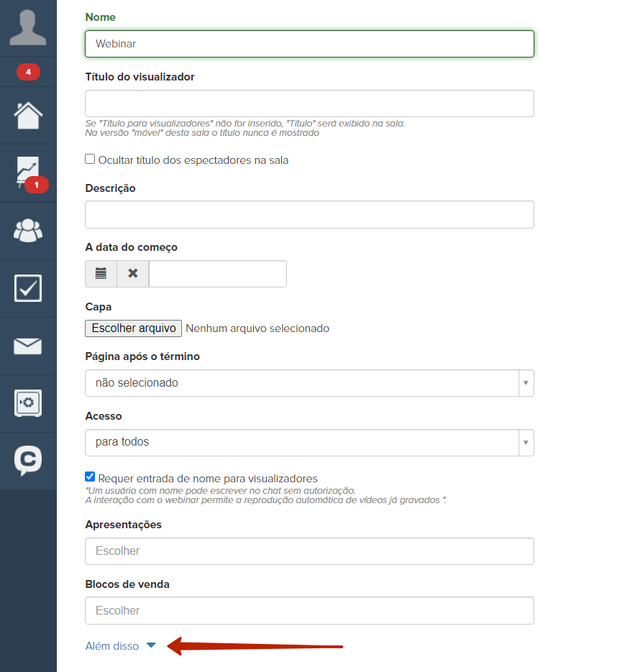
Task: Uncheck Requer entrada de nome checkbox
Action: [90, 477]
